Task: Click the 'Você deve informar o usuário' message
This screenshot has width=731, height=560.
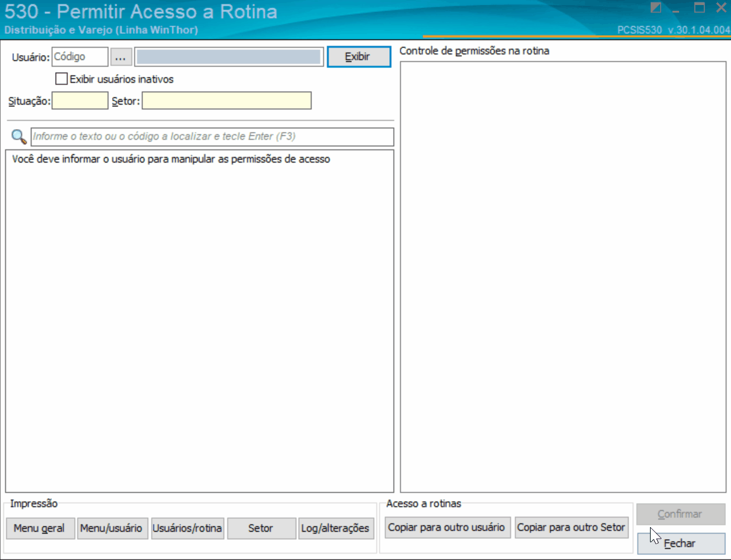Action: click(171, 159)
